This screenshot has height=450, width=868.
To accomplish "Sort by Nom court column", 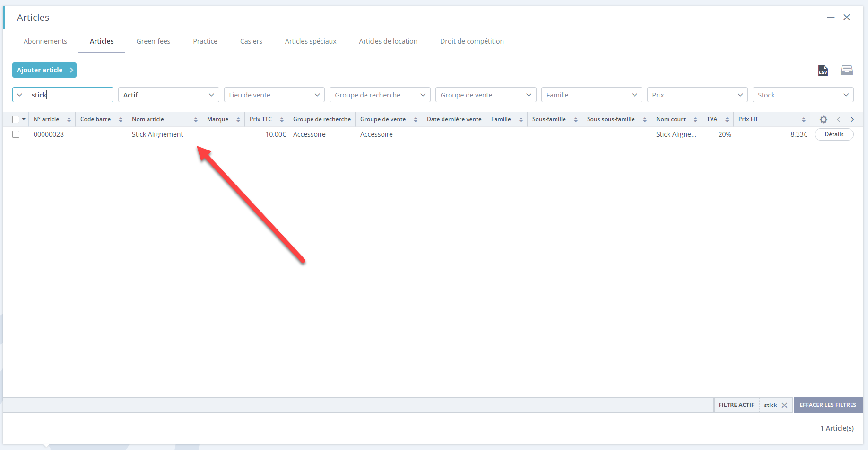I will pyautogui.click(x=695, y=120).
